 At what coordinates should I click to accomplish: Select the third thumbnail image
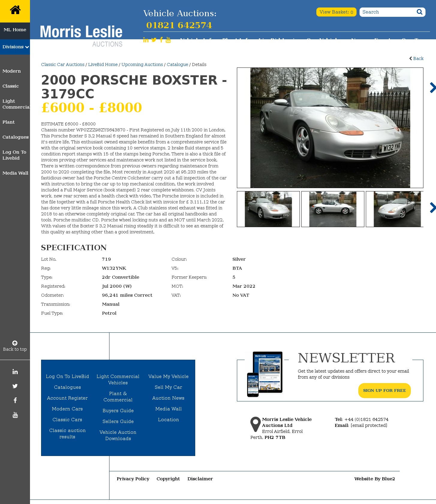pos(395,209)
